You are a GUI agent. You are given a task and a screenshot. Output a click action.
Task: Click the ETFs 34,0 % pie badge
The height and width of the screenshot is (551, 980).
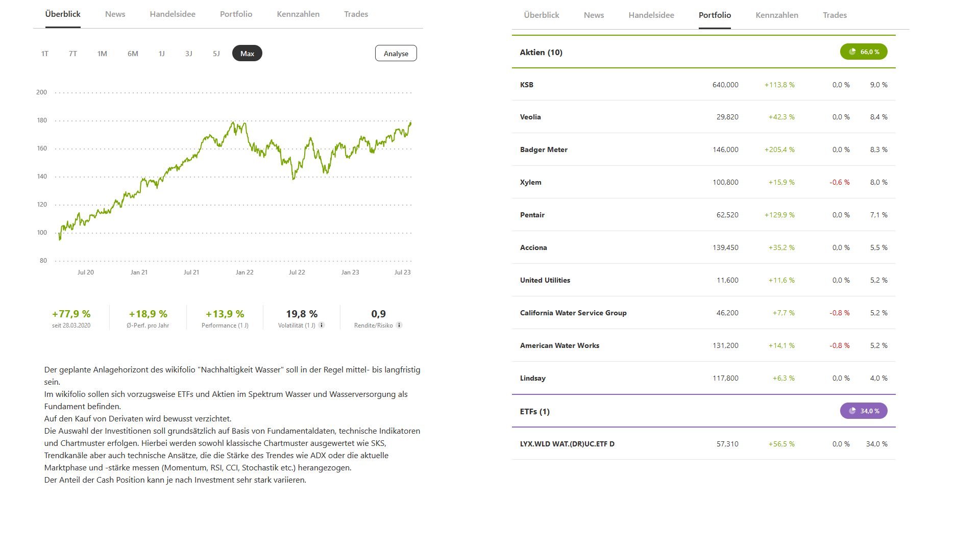863,411
